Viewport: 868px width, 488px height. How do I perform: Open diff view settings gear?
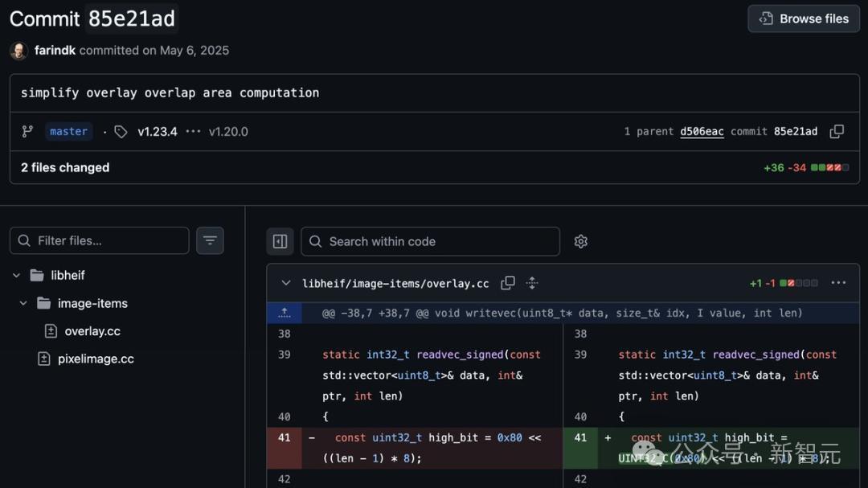[581, 241]
